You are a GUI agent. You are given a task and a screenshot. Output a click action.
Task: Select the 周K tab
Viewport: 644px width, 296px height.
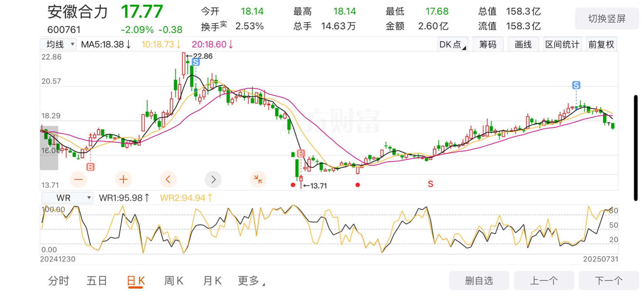click(174, 281)
